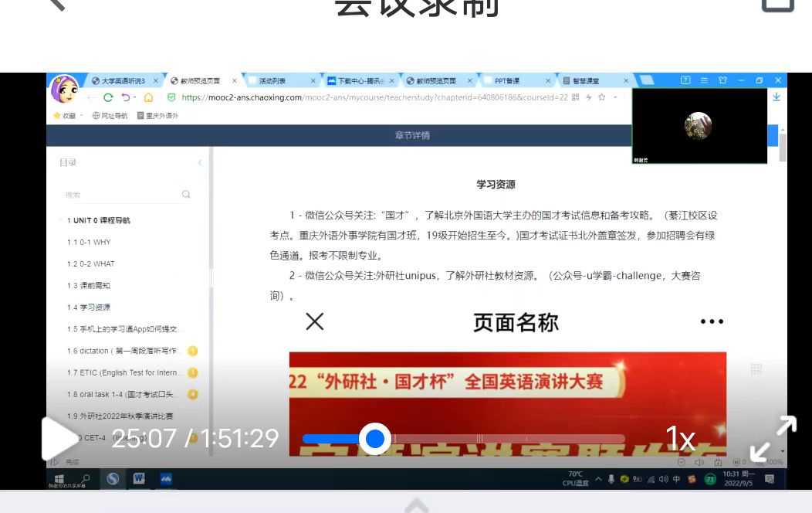The image size is (812, 513).
Task: Open the QR code icon in address bar
Action: 575,97
